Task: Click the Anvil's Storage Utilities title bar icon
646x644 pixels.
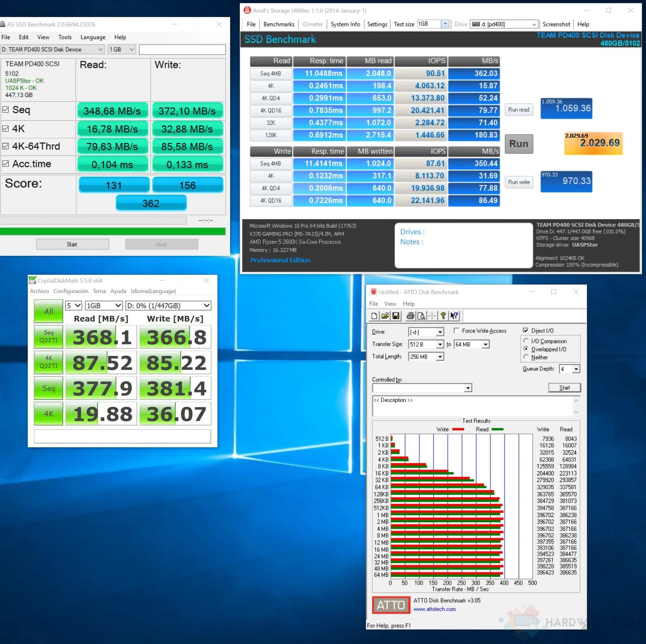Action: click(247, 10)
